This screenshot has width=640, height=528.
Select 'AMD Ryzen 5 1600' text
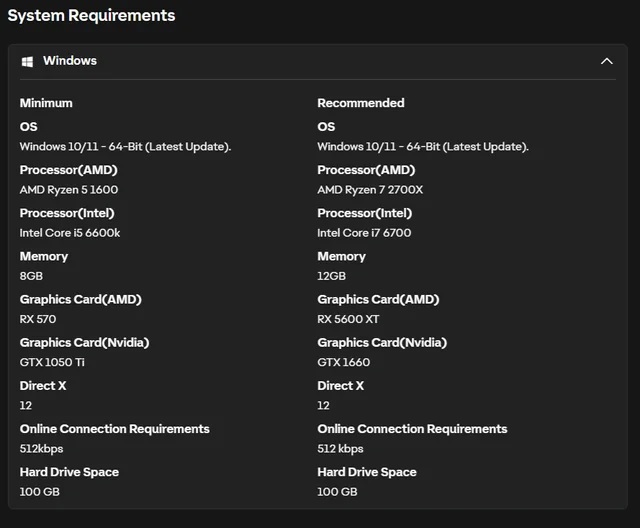(69, 190)
